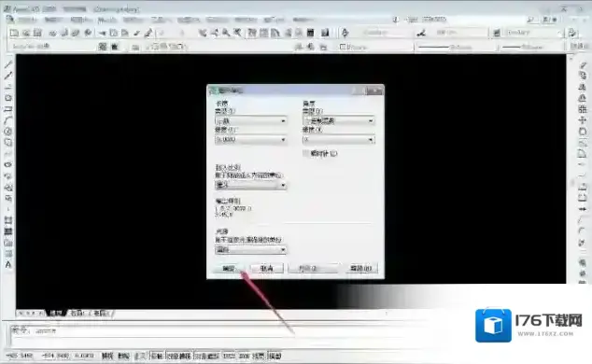Screen dimensions: 592x364
Task: Enable the 顺时针 clockwise checkbox
Action: [x=306, y=153]
